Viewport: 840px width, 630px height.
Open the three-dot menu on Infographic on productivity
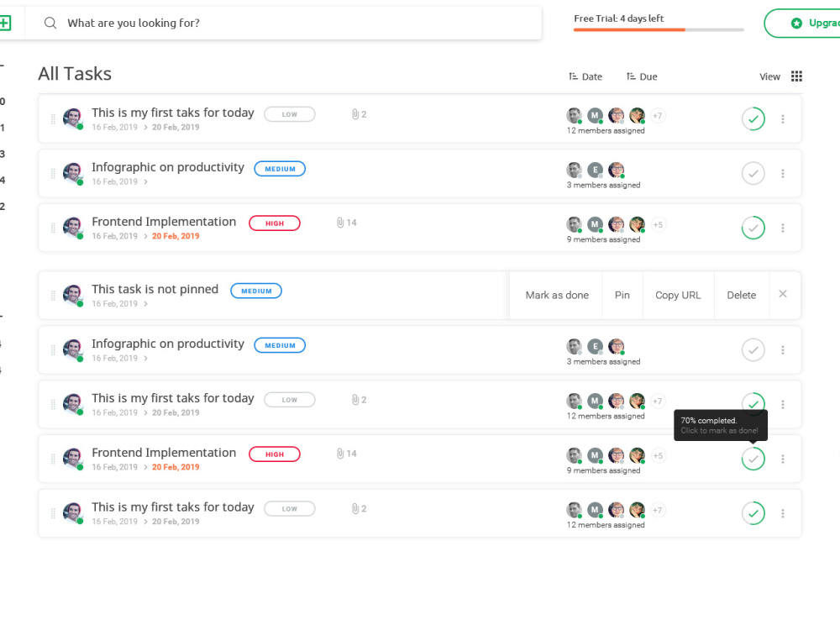pyautogui.click(x=783, y=173)
